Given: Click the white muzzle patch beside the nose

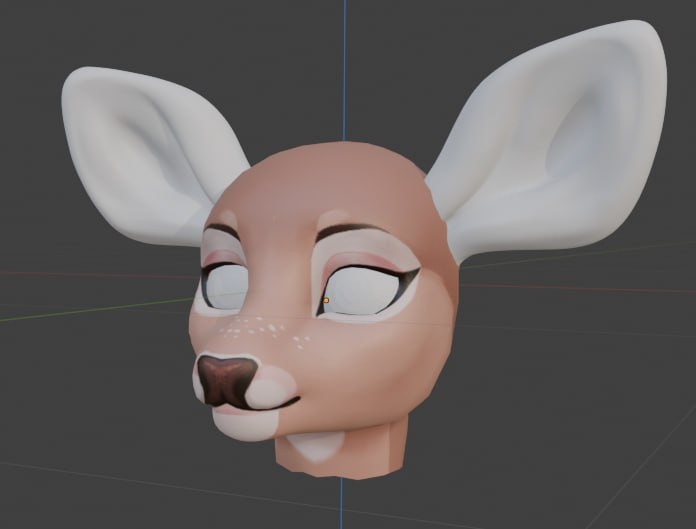Looking at the screenshot, I should (272, 386).
